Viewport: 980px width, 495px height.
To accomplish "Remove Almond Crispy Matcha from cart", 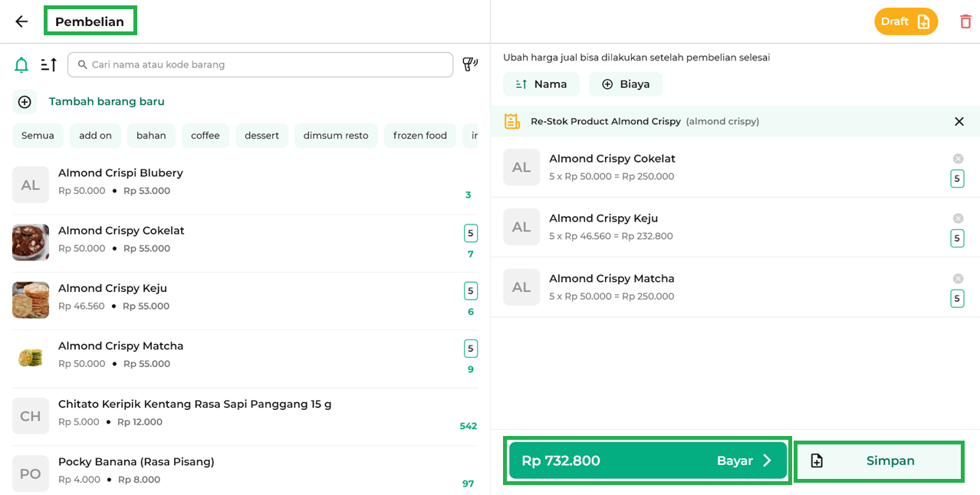I will click(958, 279).
